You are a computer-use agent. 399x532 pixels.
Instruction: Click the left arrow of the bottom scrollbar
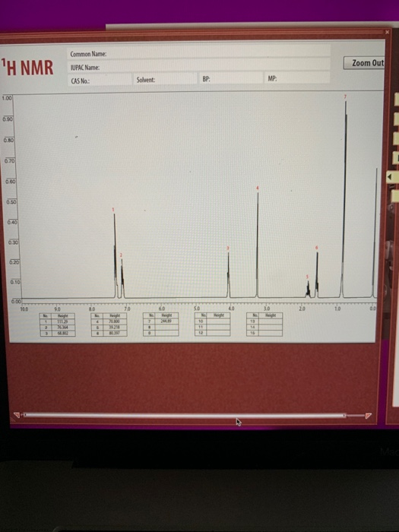[17, 415]
